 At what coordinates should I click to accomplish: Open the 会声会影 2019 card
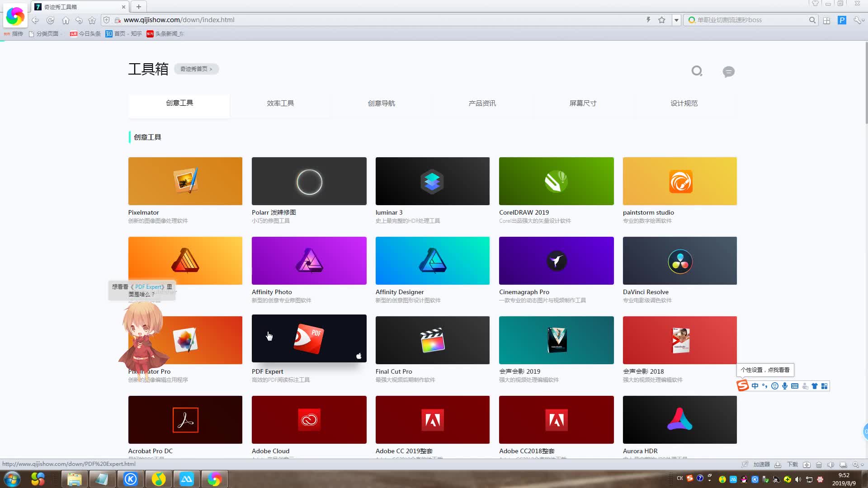point(556,340)
